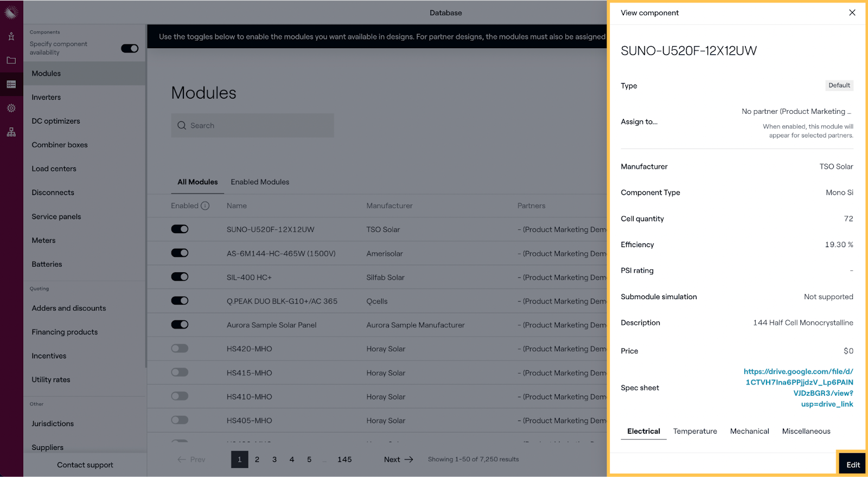Click the Enabled column info icon

(205, 205)
